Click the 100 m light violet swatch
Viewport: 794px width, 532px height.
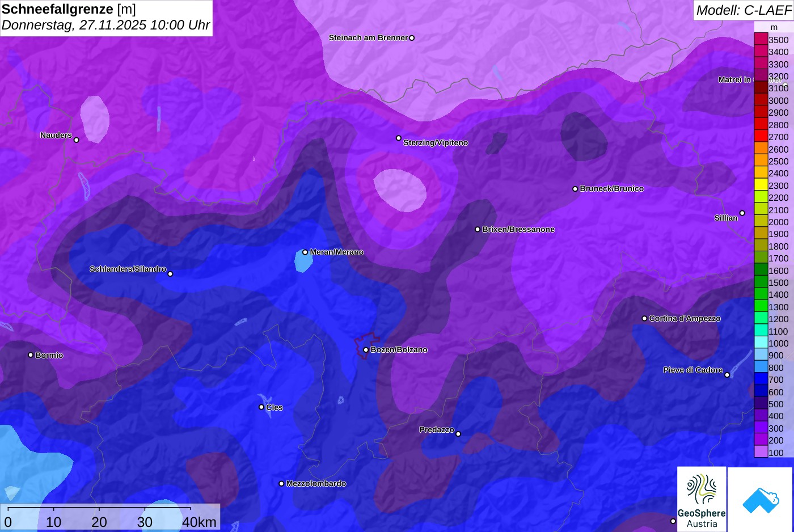(761, 452)
